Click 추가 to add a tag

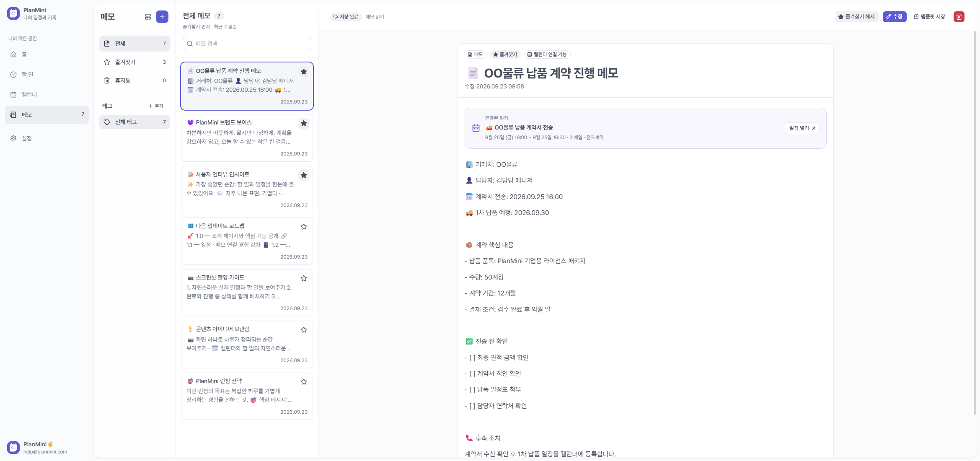156,106
